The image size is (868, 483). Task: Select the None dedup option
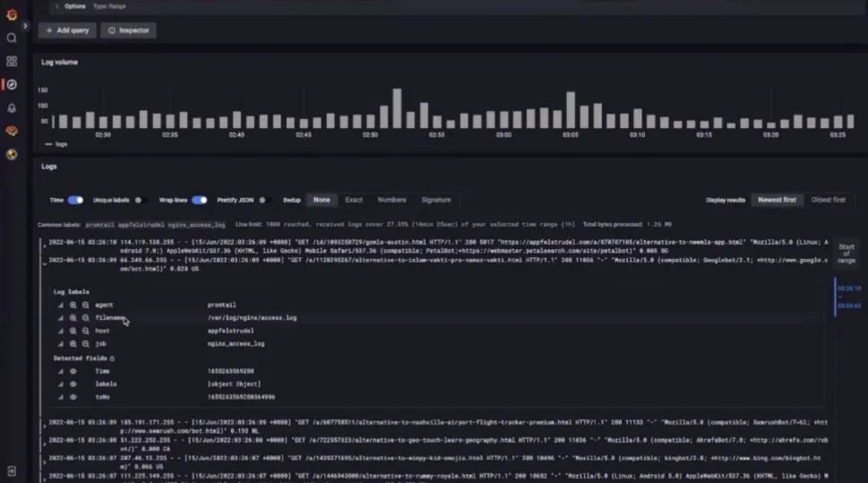click(322, 200)
